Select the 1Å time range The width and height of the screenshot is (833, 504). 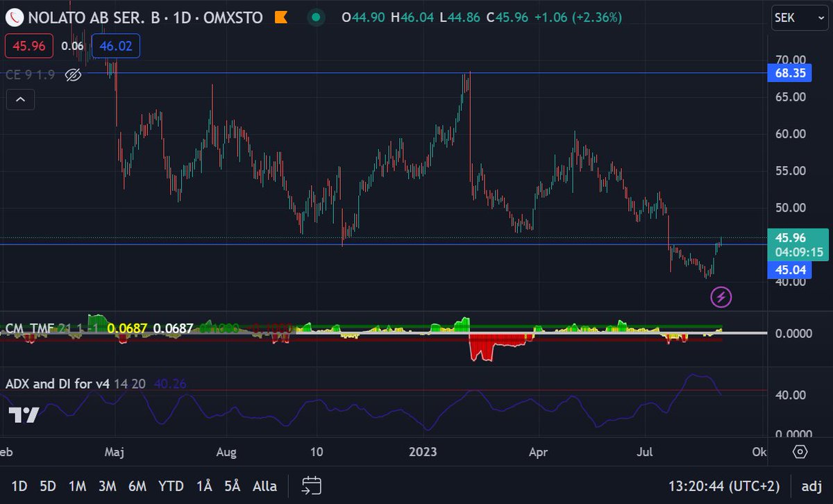(204, 486)
